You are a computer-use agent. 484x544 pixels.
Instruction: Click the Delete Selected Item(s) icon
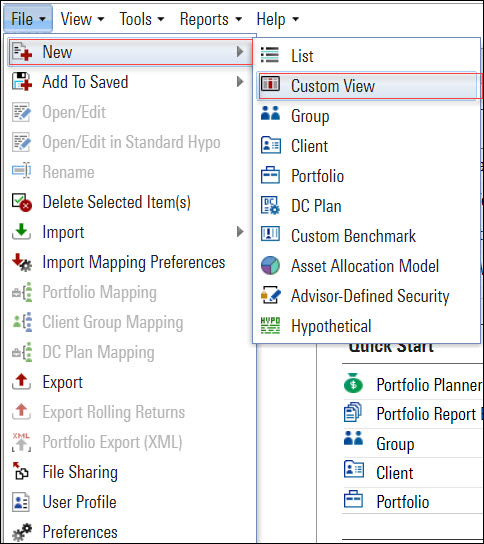(22, 202)
